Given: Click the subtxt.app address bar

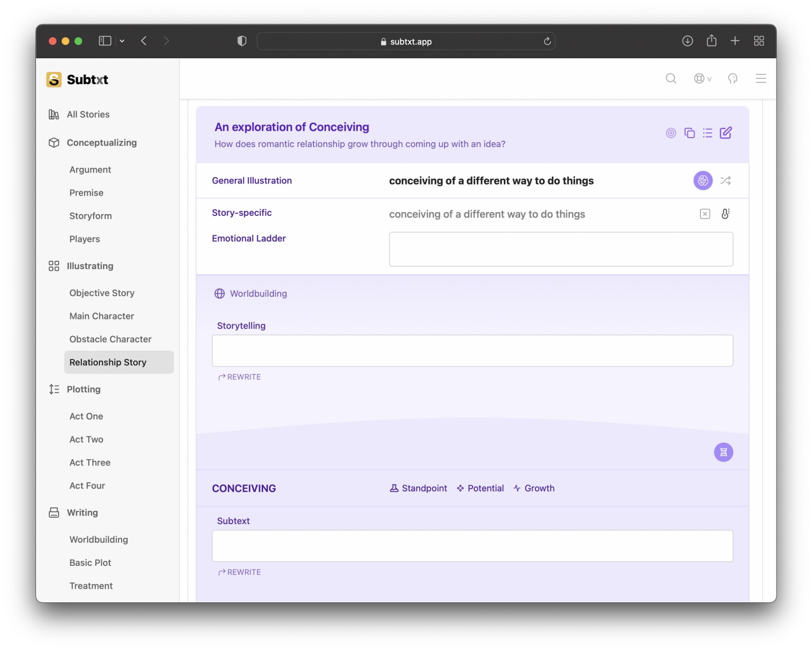Looking at the screenshot, I should (x=406, y=41).
